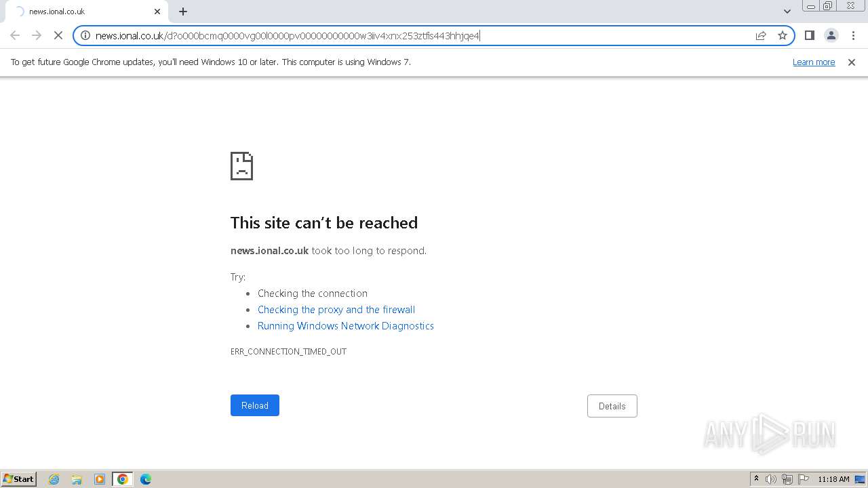This screenshot has height=488, width=868.
Task: Launch Microsoft Edge from taskbar
Action: pos(146,479)
